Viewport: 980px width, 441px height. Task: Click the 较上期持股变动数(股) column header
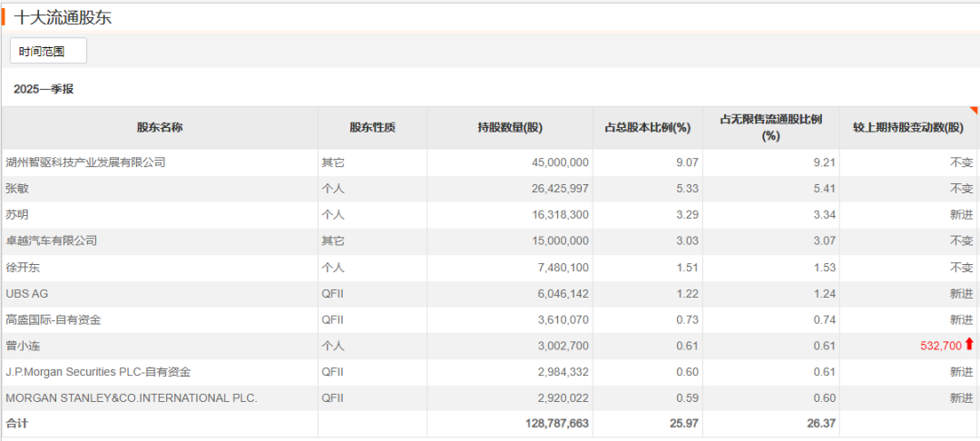pos(908,127)
